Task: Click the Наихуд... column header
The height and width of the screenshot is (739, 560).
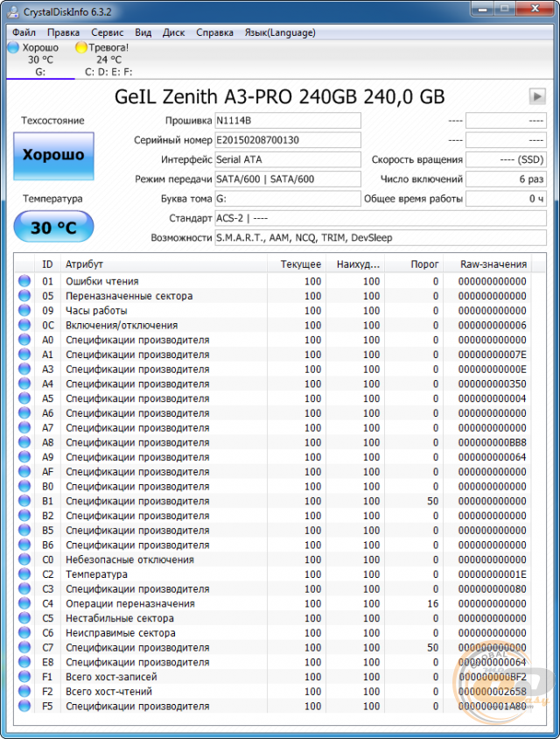Action: 355,264
